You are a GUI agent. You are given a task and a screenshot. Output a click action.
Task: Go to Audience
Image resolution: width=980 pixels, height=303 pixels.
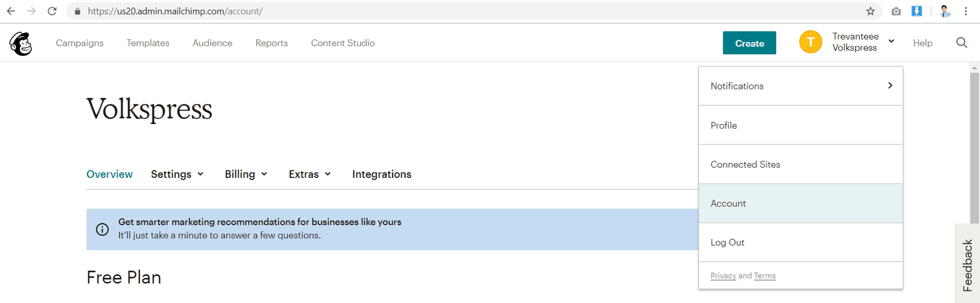pos(213,43)
